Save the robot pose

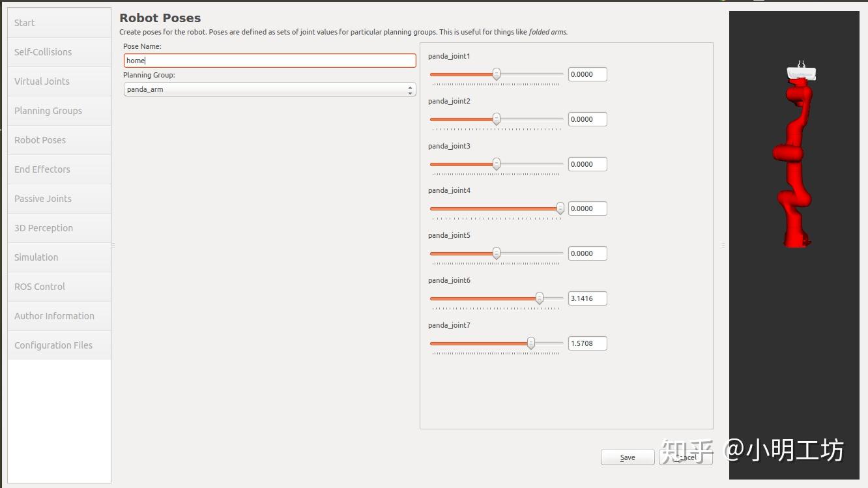click(627, 457)
